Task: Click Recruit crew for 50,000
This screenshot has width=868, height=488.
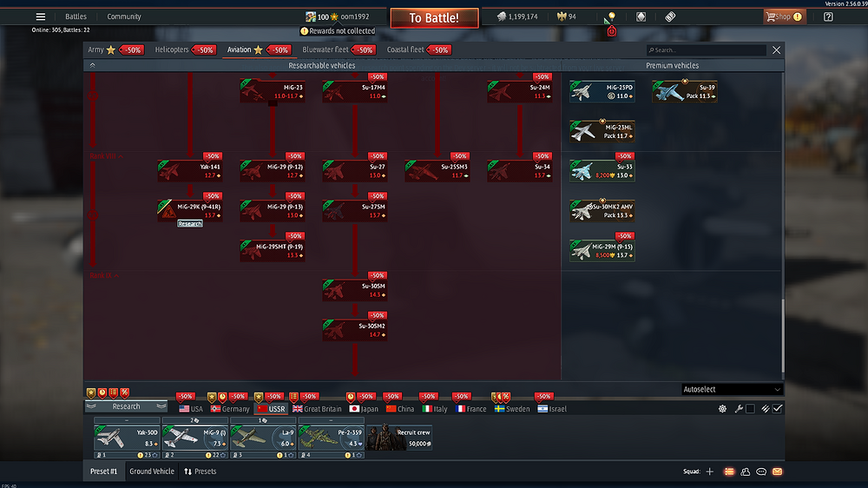Action: [x=399, y=439]
